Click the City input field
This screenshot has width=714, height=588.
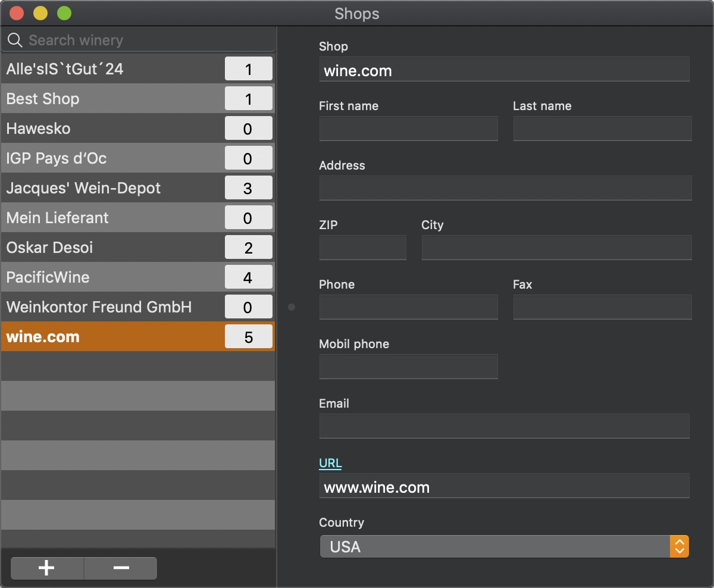[557, 248]
